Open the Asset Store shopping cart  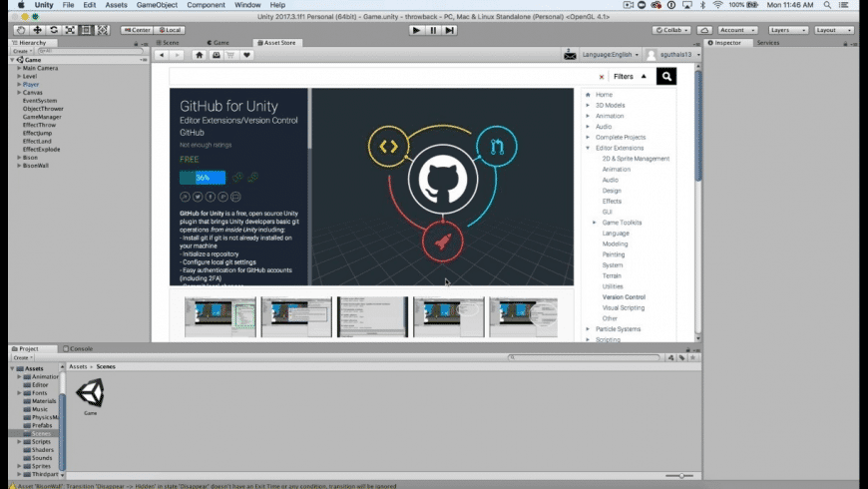point(231,55)
